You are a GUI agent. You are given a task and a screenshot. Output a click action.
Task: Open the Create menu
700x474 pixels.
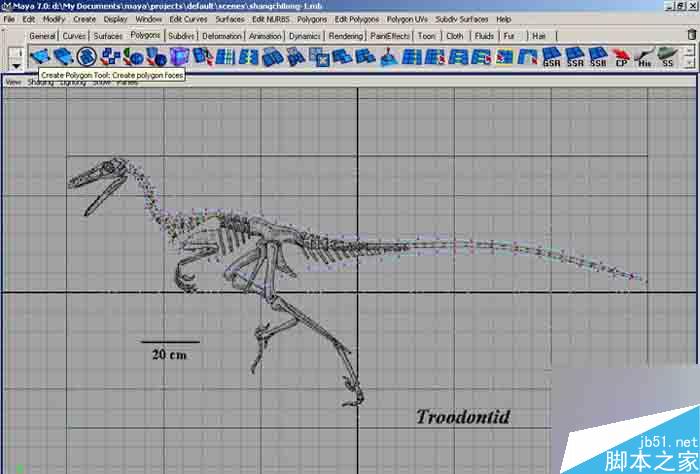[x=84, y=19]
